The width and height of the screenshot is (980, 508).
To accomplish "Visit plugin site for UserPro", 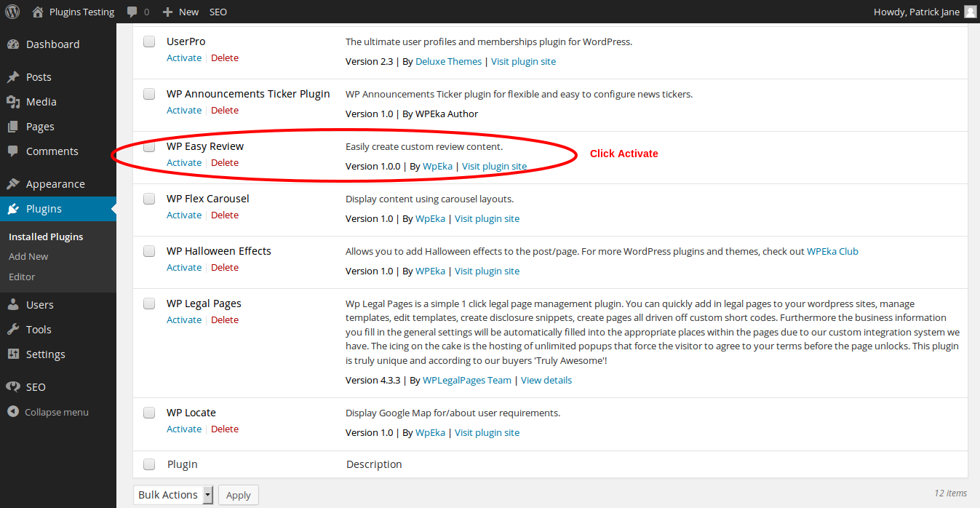I will (523, 62).
